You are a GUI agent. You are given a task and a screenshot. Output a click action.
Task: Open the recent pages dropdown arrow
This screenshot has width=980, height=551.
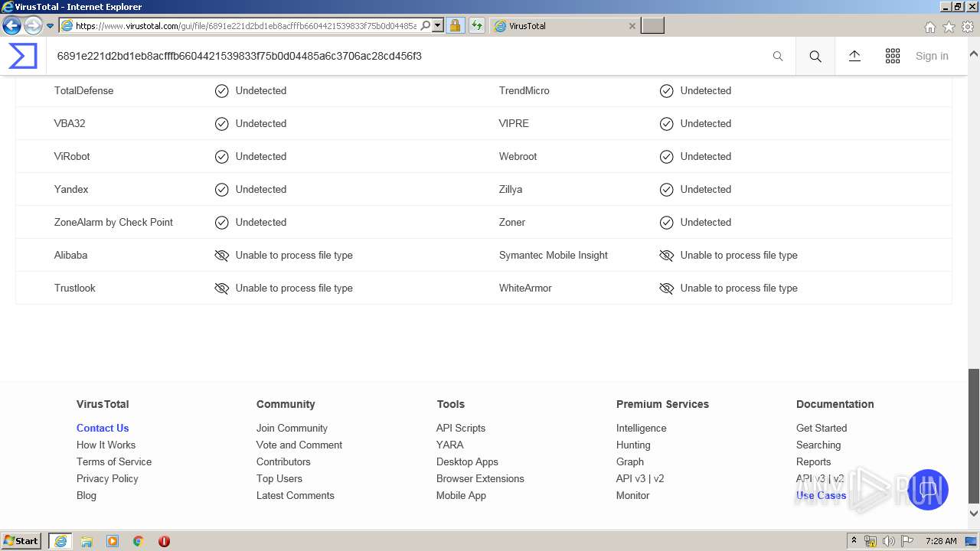pyautogui.click(x=50, y=26)
